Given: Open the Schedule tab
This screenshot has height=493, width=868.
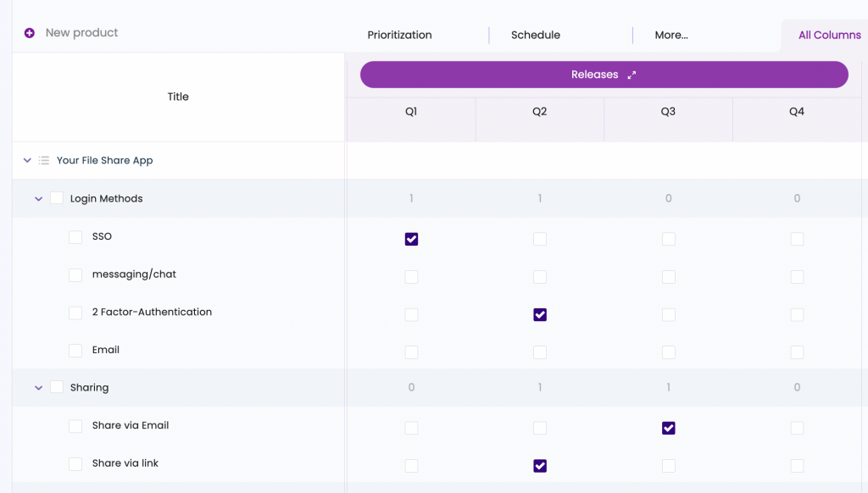Looking at the screenshot, I should [x=535, y=36].
